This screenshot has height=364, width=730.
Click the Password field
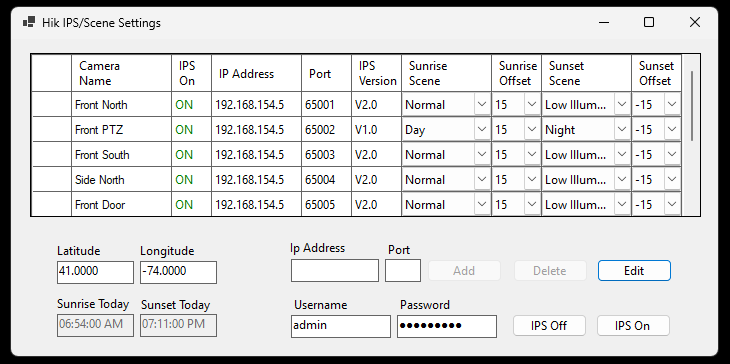tap(447, 326)
